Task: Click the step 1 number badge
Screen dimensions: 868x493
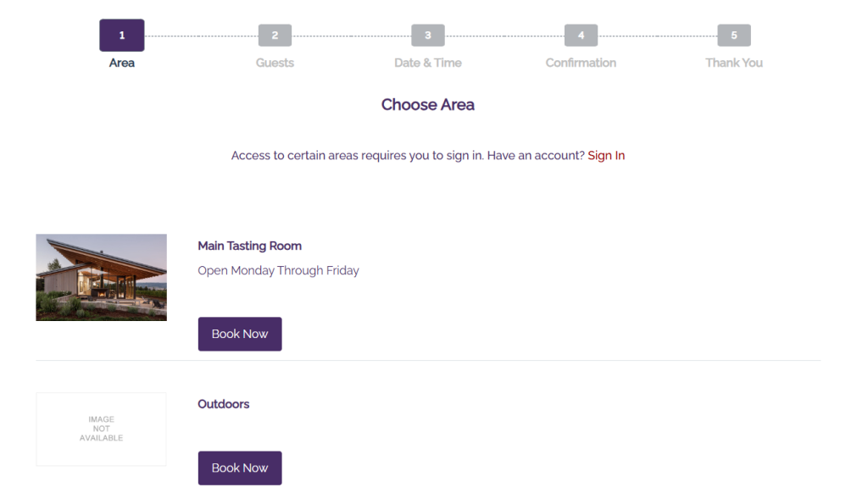Action: tap(122, 36)
